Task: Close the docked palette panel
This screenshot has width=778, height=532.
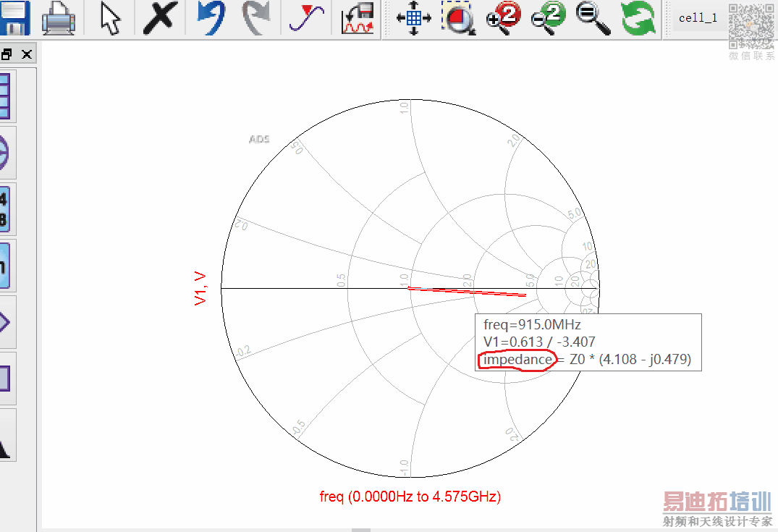Action: coord(26,54)
